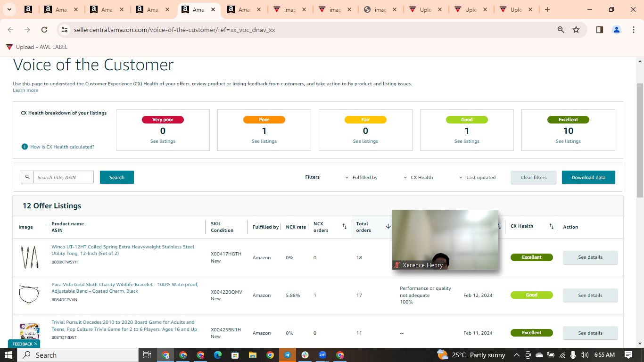The height and width of the screenshot is (362, 644).
Task: Sort the table by Total orders arrow
Action: [x=388, y=227]
